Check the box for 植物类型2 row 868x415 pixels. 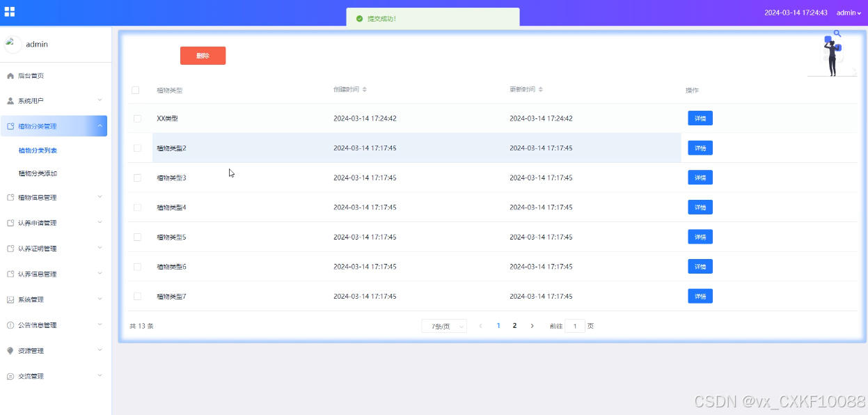[137, 148]
